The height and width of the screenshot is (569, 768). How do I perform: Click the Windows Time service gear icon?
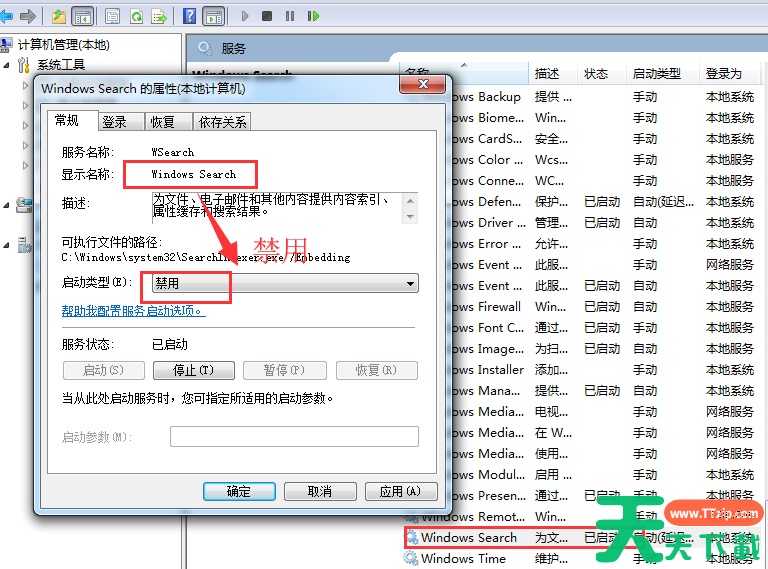[x=411, y=558]
